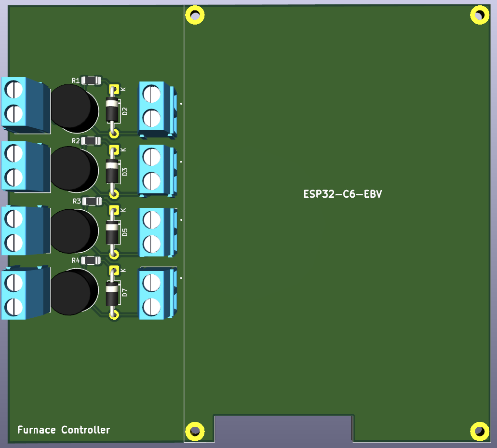The image size is (497, 448).
Task: Click the ESP32-C6-EBV silkscreen label
Action: pos(343,194)
